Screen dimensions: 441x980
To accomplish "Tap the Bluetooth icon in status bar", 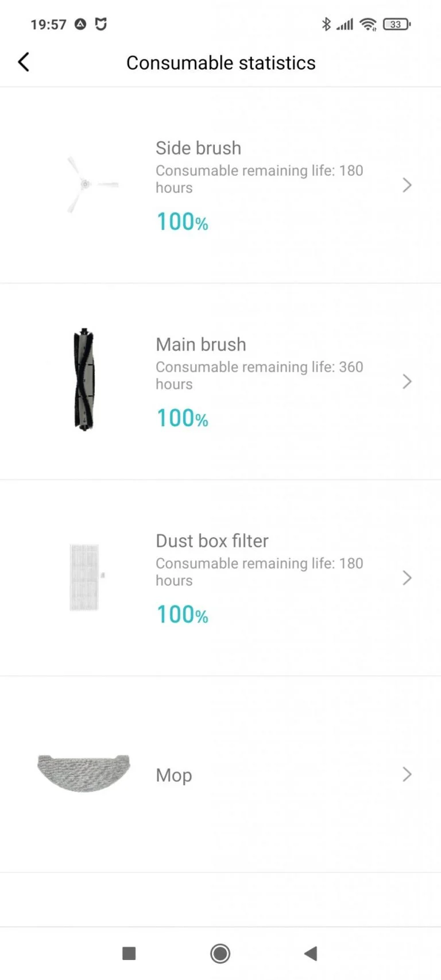I will coord(327,24).
